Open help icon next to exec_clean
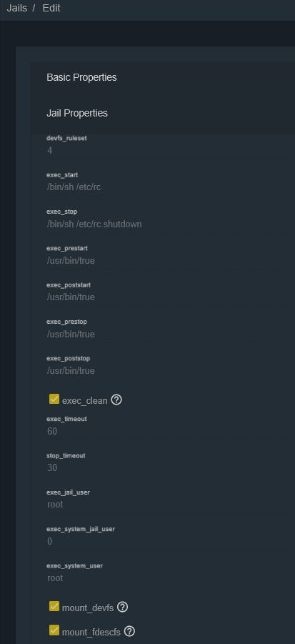The height and width of the screenshot is (644, 295). (x=116, y=400)
